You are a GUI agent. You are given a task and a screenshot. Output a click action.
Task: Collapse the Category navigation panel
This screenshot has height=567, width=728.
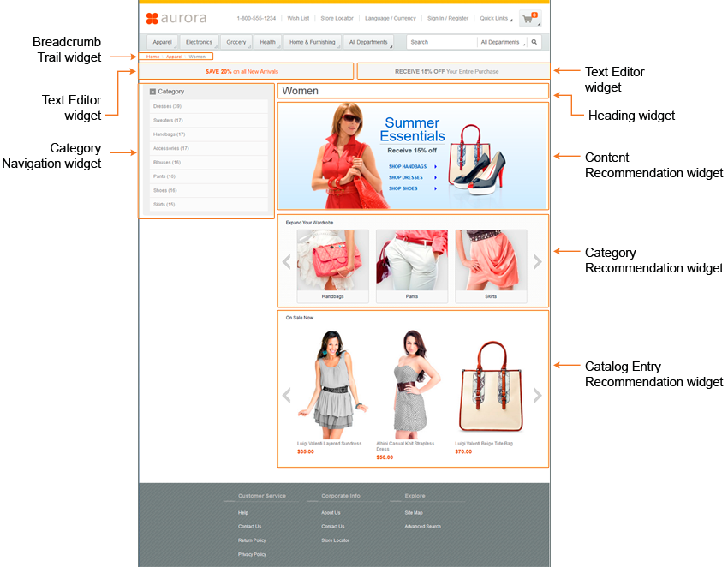[154, 91]
